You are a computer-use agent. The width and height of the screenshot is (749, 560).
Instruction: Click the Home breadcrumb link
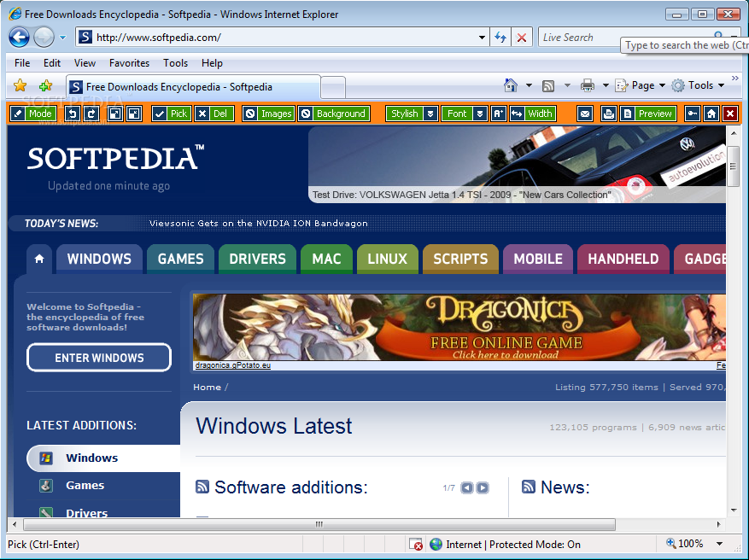click(207, 388)
